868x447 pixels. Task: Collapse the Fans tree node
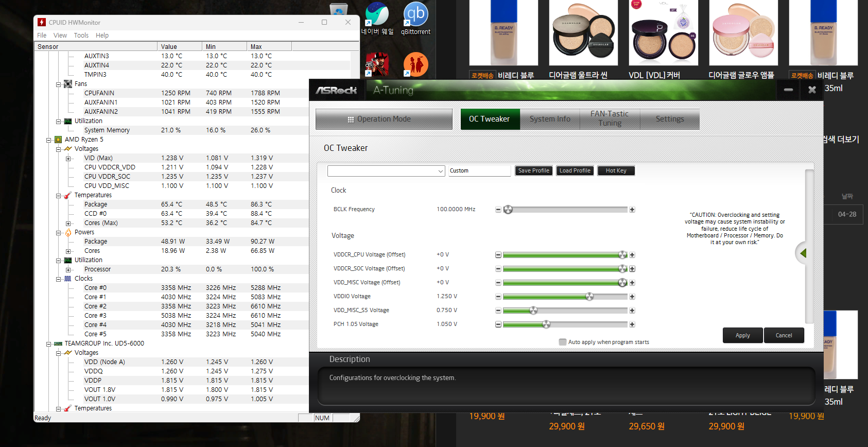coord(58,84)
